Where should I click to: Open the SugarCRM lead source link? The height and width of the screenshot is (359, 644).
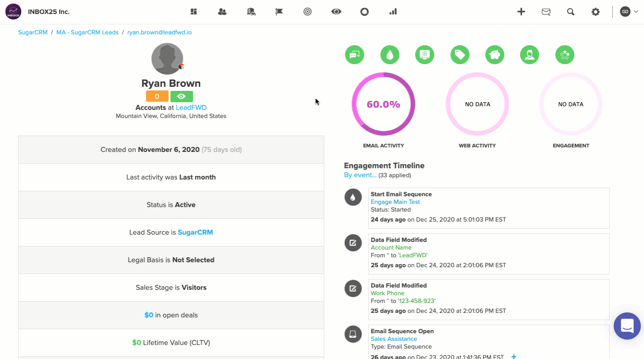195,232
